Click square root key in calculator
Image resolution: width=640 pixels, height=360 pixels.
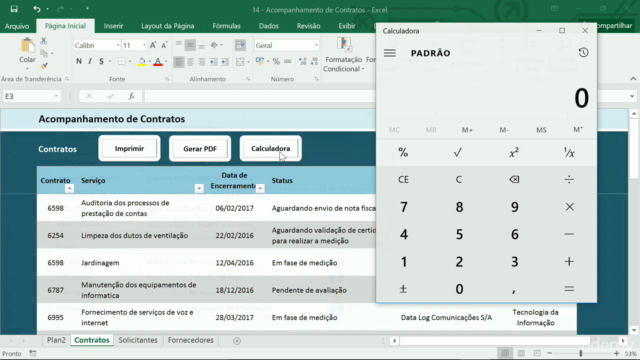pyautogui.click(x=458, y=153)
